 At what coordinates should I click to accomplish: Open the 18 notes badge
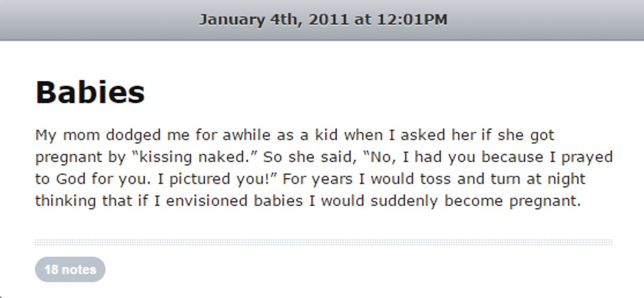tap(70, 269)
